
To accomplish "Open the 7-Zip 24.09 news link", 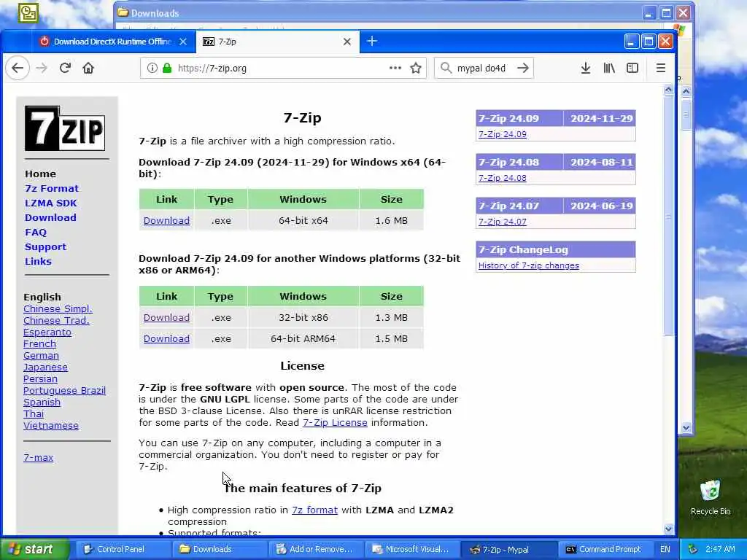I will click(502, 134).
